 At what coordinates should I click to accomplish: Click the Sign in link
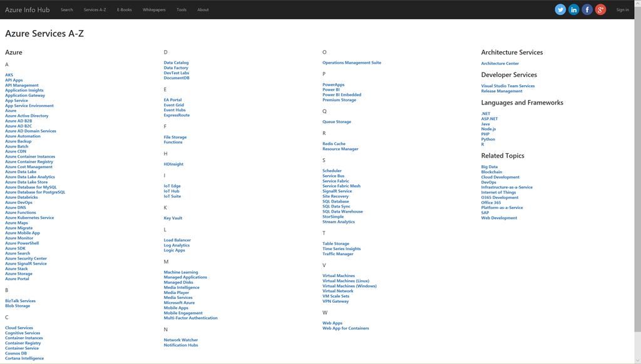point(622,10)
